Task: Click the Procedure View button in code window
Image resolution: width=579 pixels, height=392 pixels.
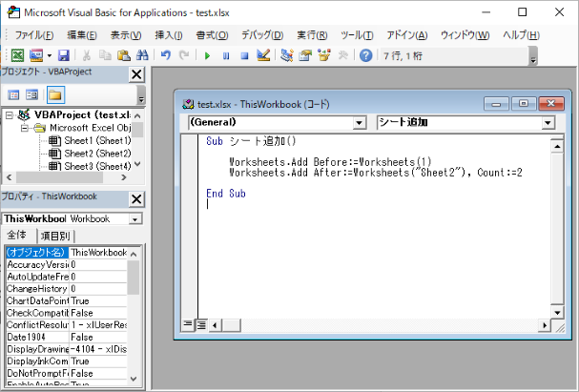Action: (188, 325)
